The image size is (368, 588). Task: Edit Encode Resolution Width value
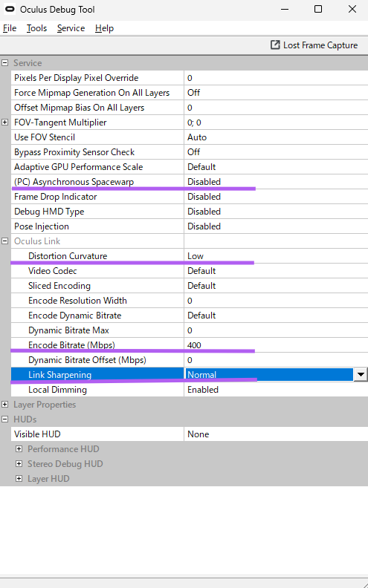tap(276, 301)
